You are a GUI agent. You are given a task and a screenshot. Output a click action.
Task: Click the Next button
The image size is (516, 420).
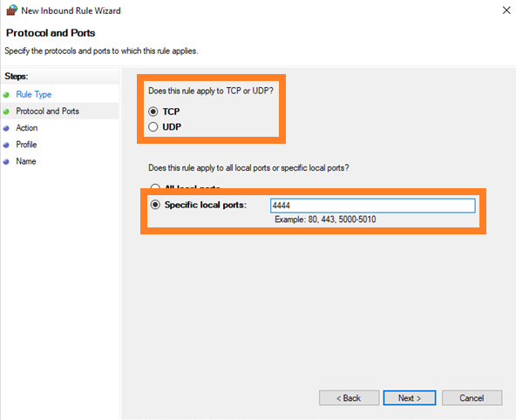(x=410, y=398)
